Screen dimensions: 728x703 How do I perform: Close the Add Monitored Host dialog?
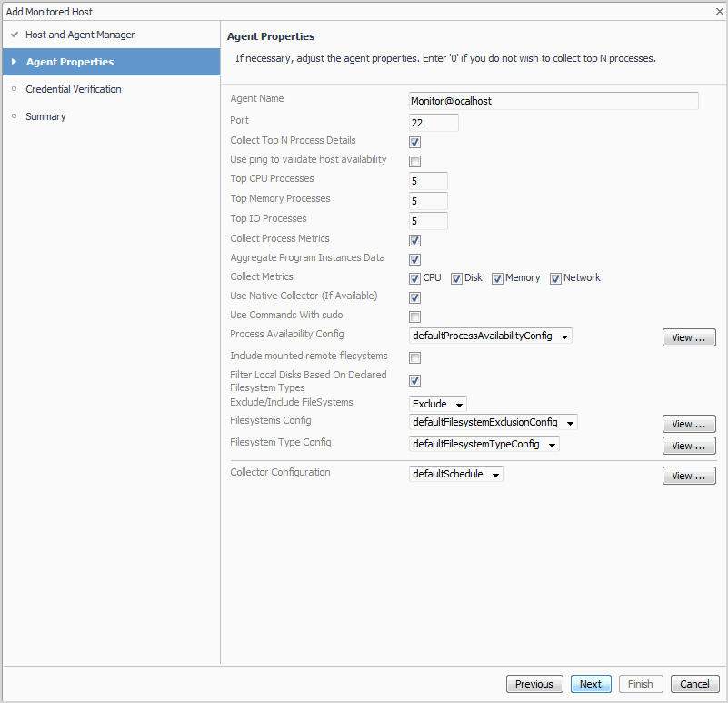pyautogui.click(x=718, y=11)
